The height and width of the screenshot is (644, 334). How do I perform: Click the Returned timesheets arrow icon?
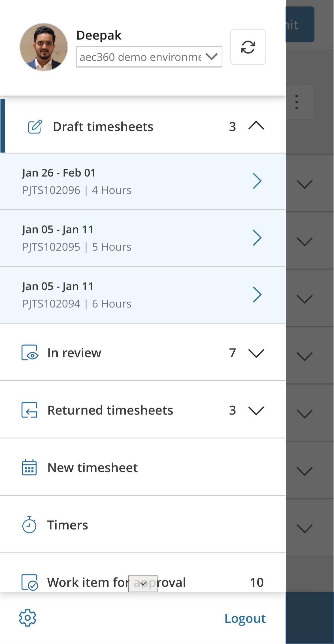pyautogui.click(x=30, y=410)
